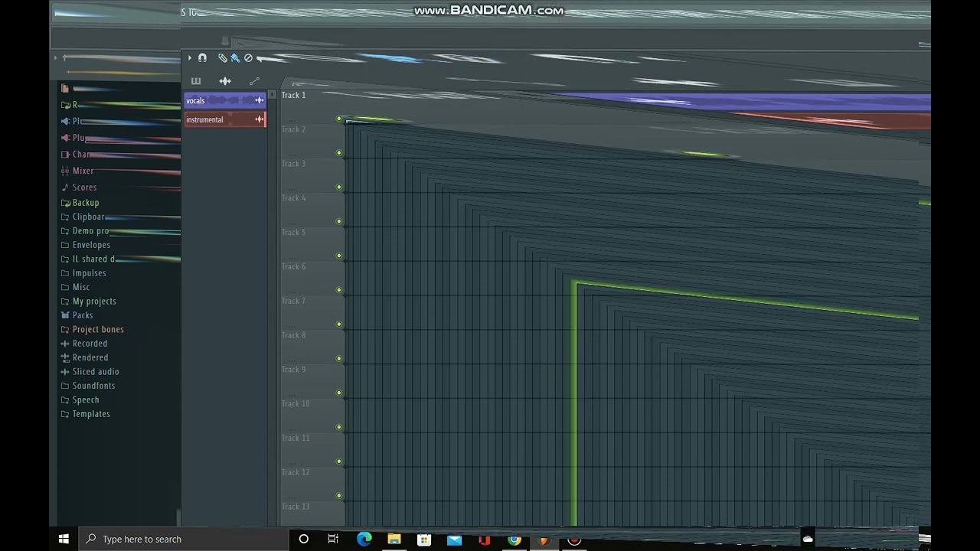Mute Track 2 with its green switch

(339, 153)
